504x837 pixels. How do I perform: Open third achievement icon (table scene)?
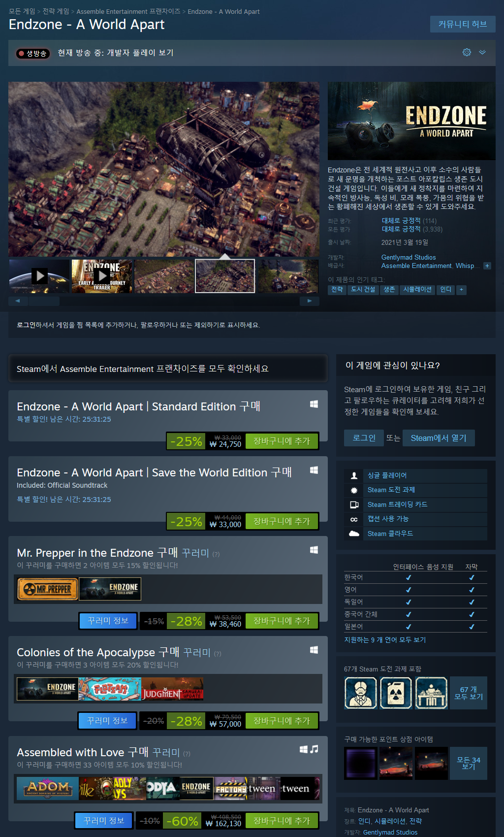coord(432,693)
